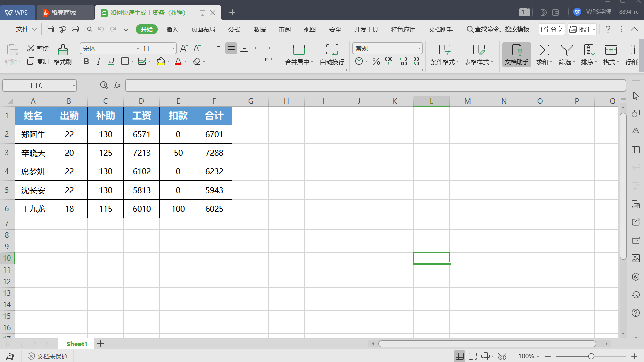Viewport: 644px width, 362px height.
Task: Click the Save icon in quick access toolbar
Action: [50, 29]
